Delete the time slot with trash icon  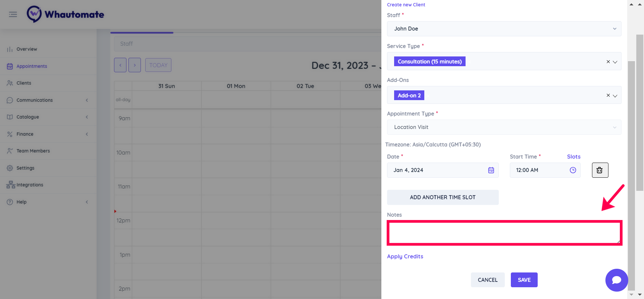(x=600, y=170)
